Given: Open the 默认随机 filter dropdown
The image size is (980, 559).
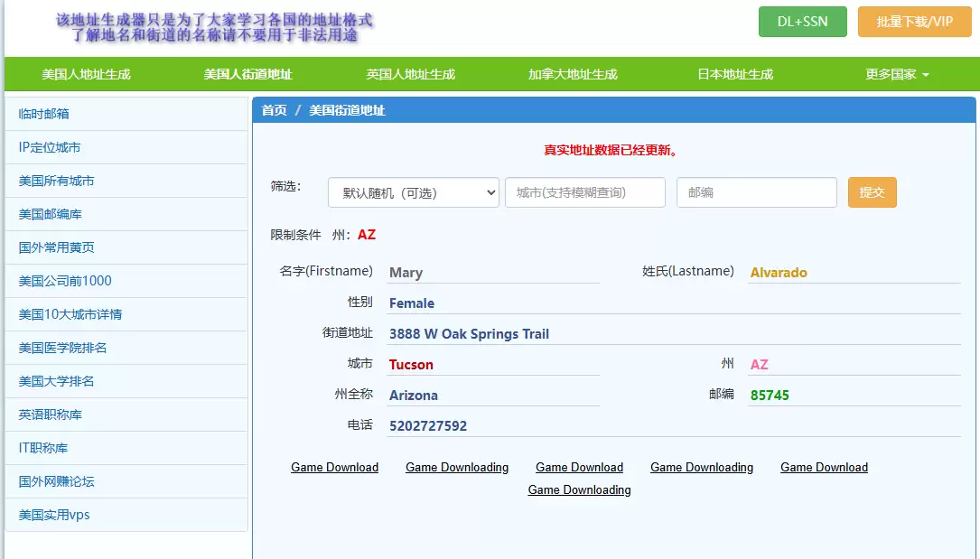Looking at the screenshot, I should 413,192.
